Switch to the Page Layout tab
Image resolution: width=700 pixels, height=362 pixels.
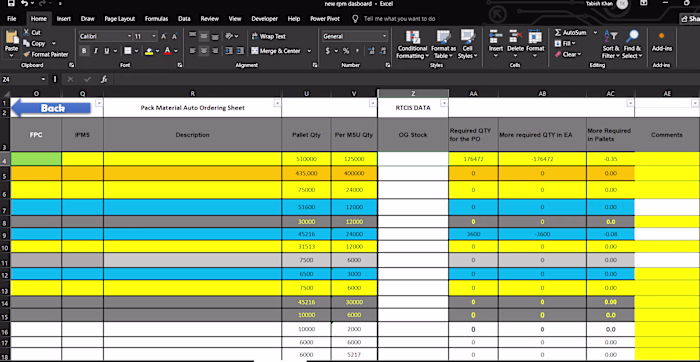pyautogui.click(x=120, y=19)
